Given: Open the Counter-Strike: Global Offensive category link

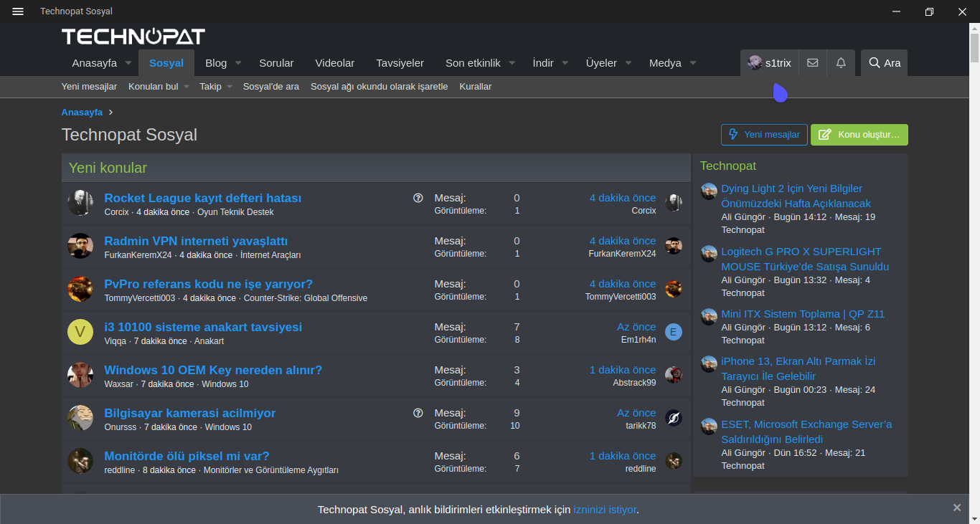Looking at the screenshot, I should click(x=306, y=298).
